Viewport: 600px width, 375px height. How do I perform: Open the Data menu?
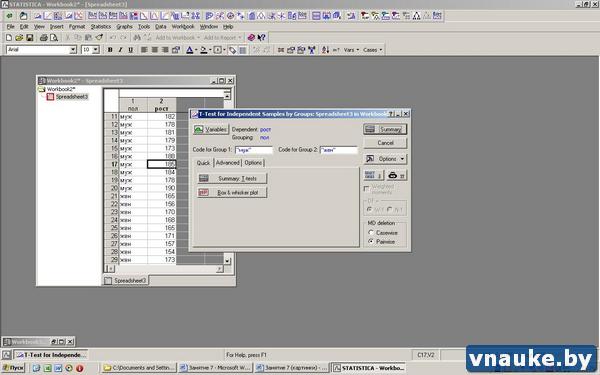161,26
